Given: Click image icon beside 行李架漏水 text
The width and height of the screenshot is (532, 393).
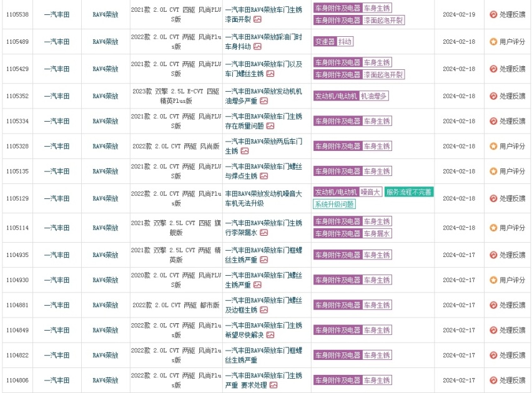Looking at the screenshot, I should click(264, 233).
